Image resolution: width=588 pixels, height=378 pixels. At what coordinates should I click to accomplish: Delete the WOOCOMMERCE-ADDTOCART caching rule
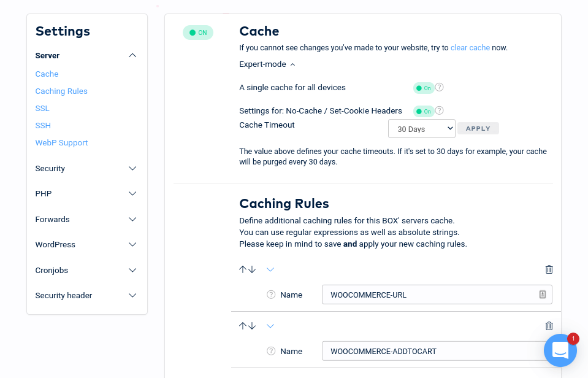coord(549,326)
